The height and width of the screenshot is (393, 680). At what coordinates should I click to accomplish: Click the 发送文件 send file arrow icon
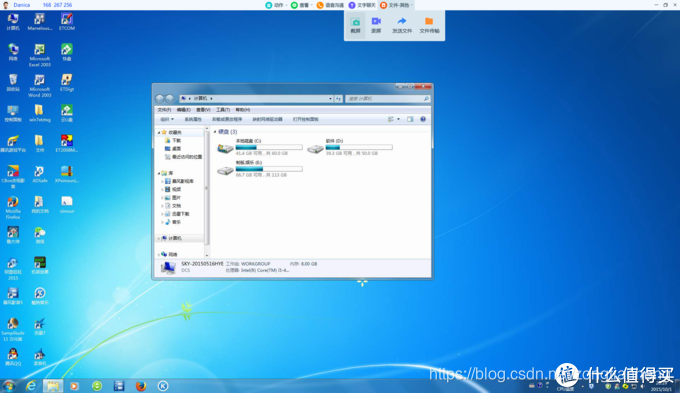[x=402, y=21]
